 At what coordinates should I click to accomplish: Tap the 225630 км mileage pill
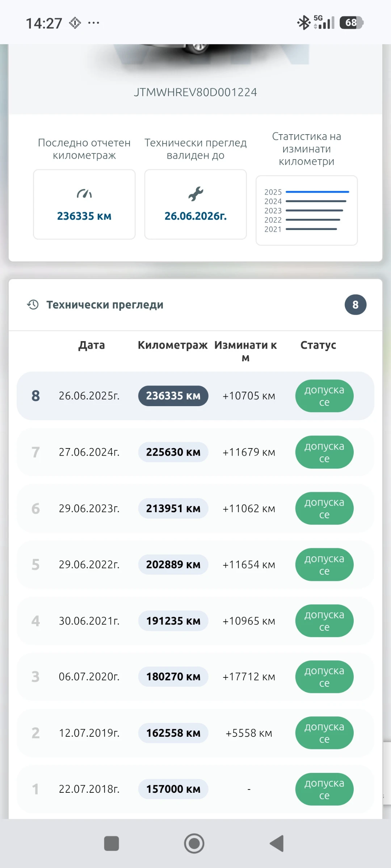click(173, 452)
